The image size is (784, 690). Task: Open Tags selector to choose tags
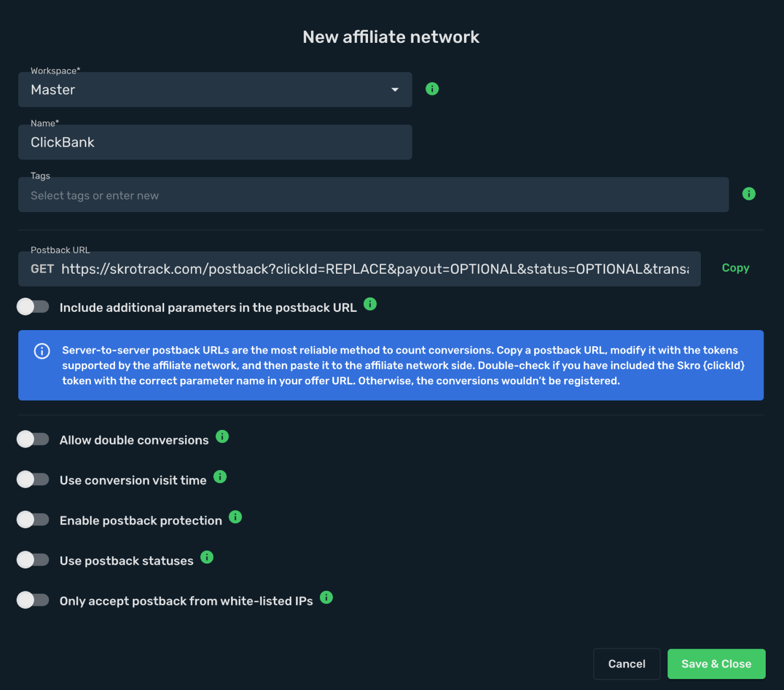click(x=373, y=195)
